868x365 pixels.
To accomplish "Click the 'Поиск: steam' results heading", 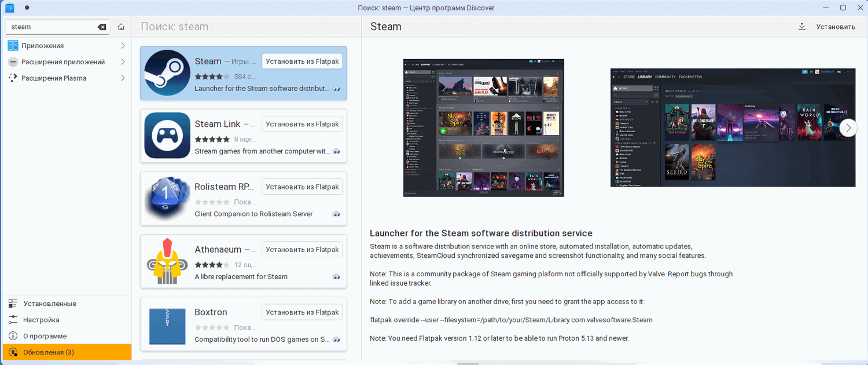I will 175,27.
